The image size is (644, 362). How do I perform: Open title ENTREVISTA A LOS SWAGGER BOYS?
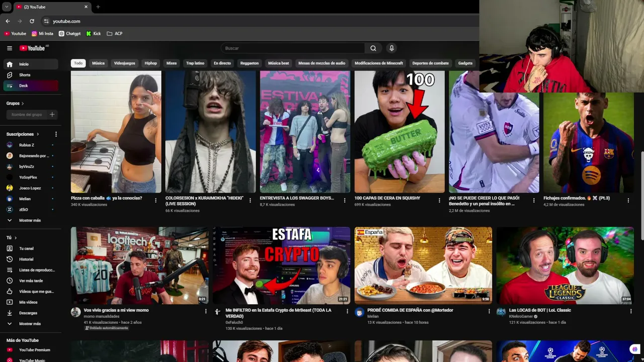(297, 198)
